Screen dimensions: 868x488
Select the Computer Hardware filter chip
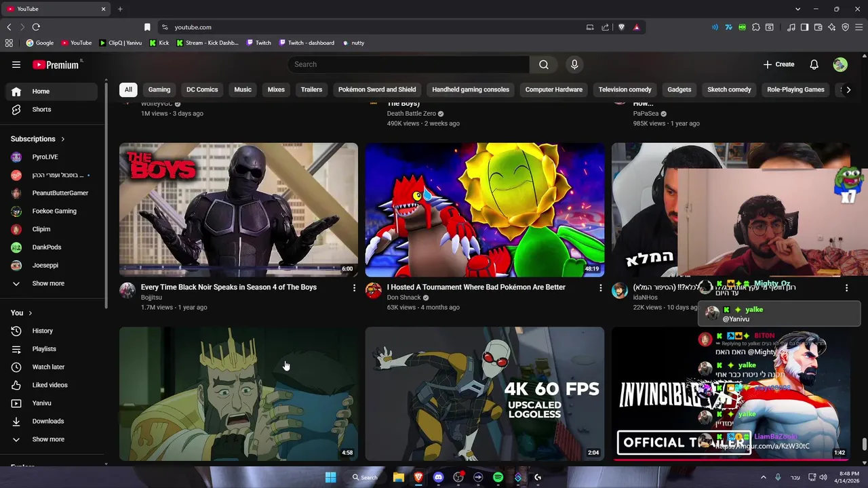[553, 89]
